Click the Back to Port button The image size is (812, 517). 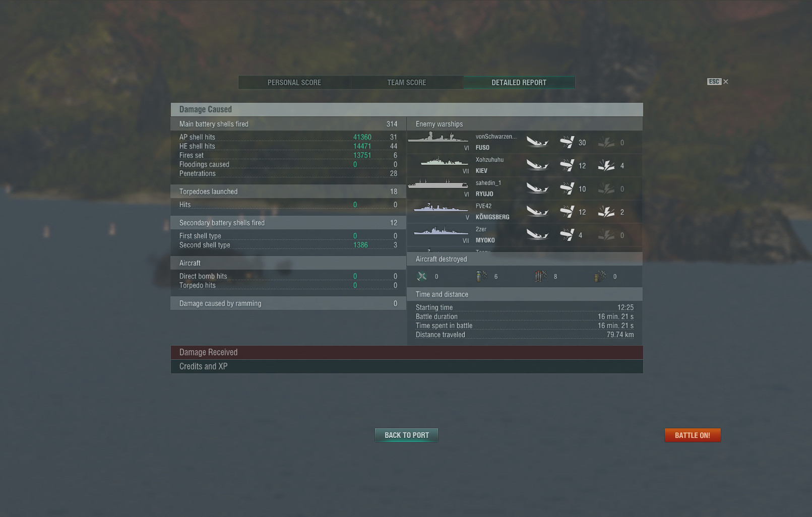click(x=407, y=435)
